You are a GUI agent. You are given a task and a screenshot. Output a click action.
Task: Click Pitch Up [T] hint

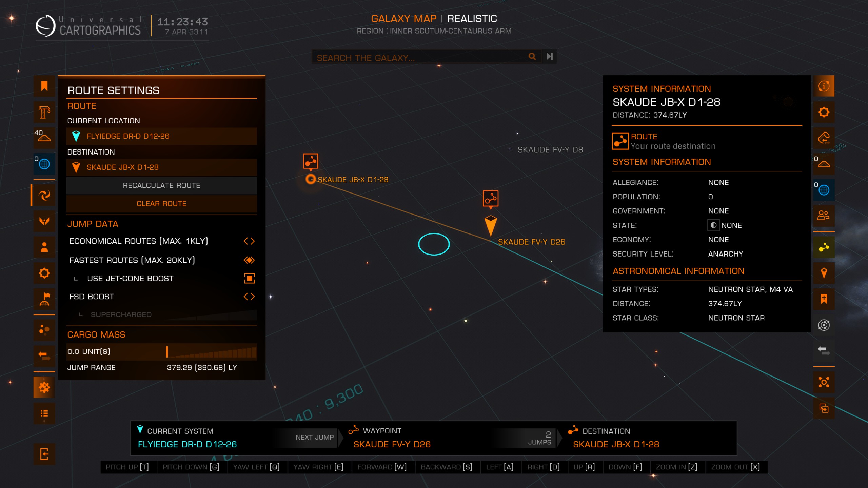tap(127, 467)
